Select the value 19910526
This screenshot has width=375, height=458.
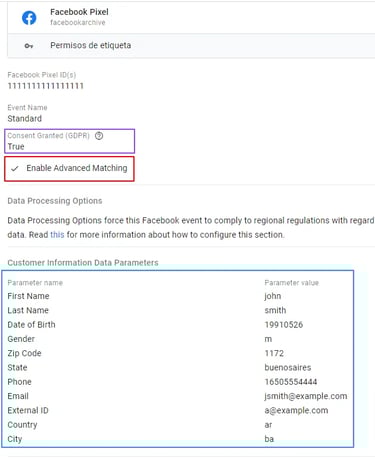pos(284,325)
